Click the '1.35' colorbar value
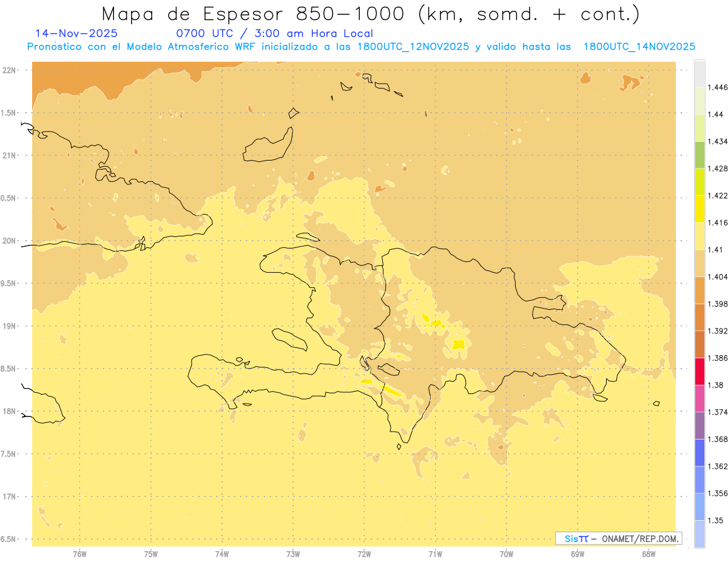Viewport: 728px width, 562px height. tap(715, 520)
